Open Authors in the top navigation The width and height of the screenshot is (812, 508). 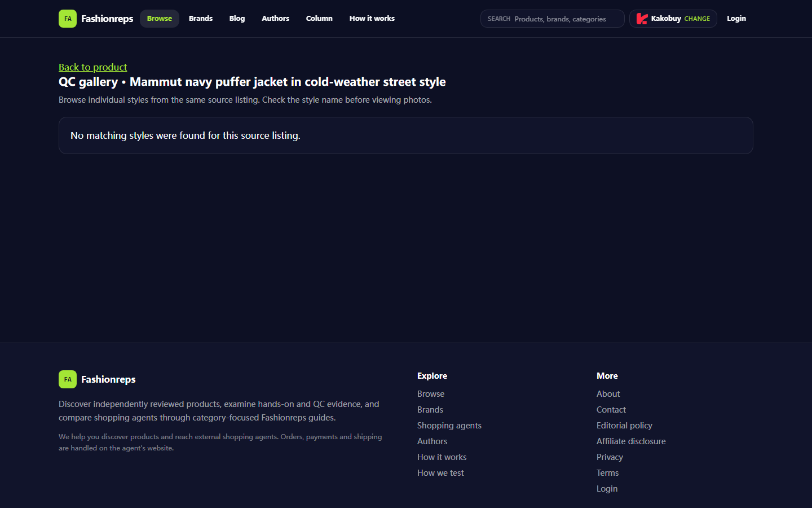point(275,19)
